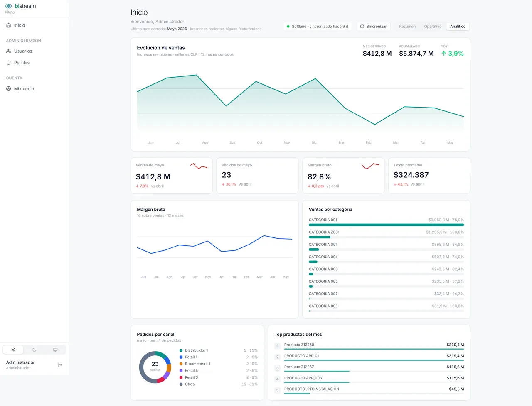Screen dimensions: 532x406
Task: Click the Pedidos de mayo value 23
Action: coord(227,175)
